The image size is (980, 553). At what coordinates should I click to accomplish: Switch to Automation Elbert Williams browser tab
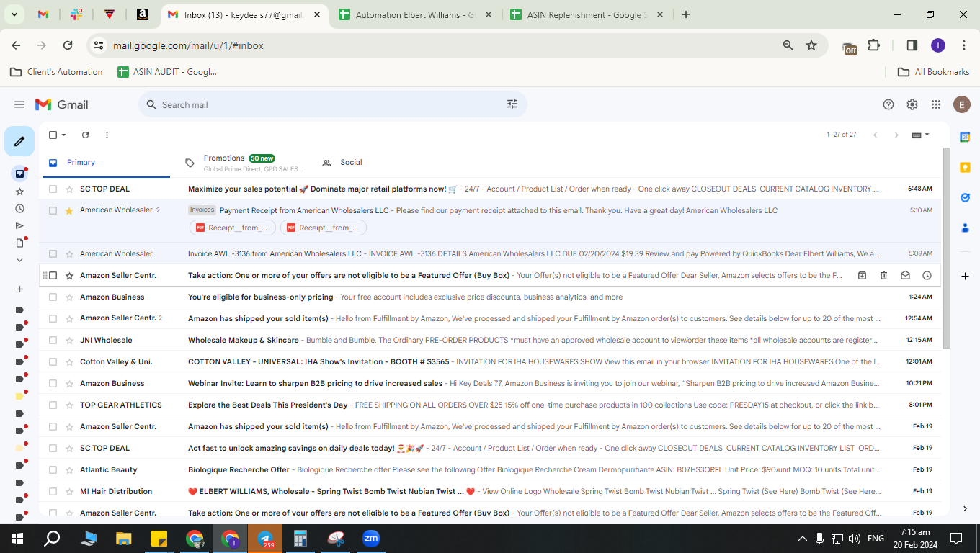[416, 14]
